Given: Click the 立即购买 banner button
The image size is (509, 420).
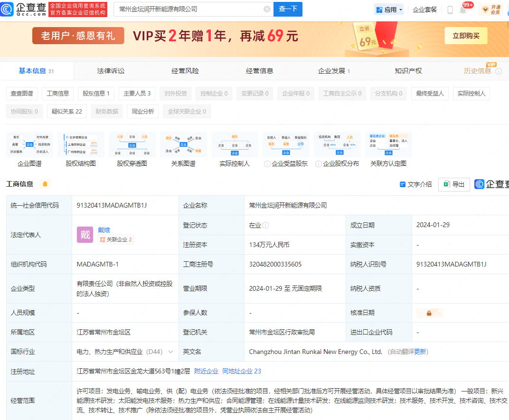Looking at the screenshot, I should (466, 36).
